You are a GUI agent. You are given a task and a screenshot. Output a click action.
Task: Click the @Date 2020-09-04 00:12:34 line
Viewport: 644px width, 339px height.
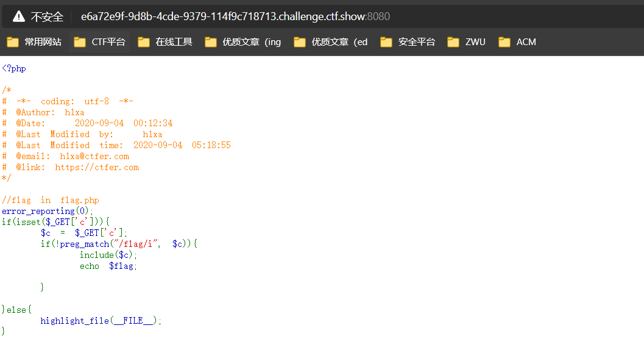[87, 123]
